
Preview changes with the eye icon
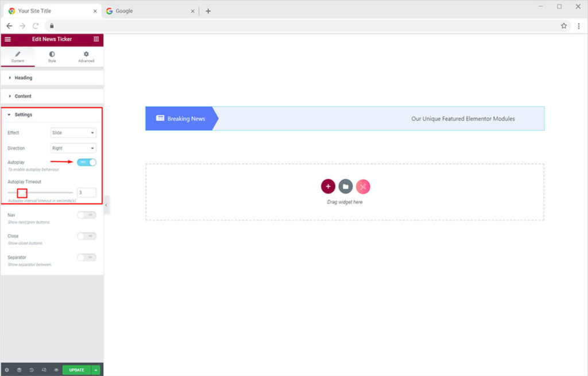(56, 370)
